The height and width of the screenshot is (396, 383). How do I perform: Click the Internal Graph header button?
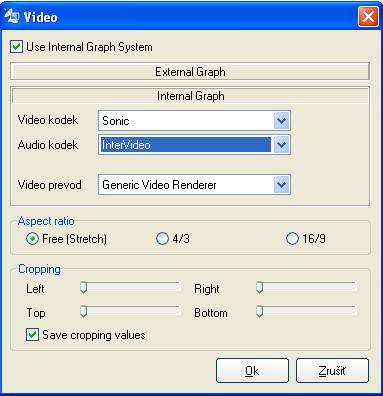click(190, 96)
